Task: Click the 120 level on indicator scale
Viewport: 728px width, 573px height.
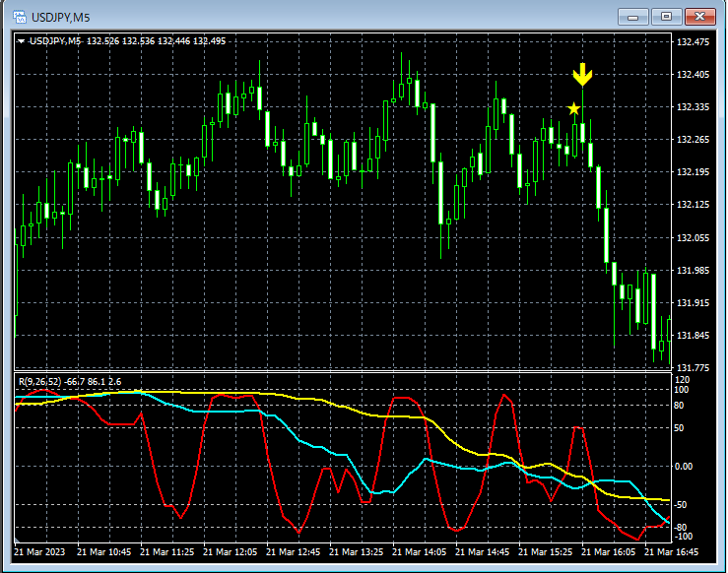Action: (x=684, y=379)
